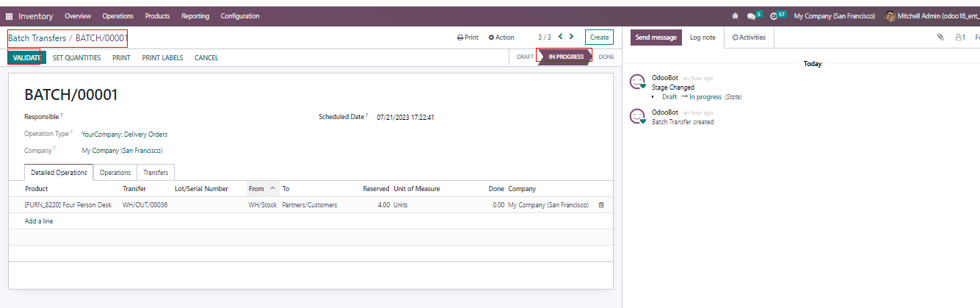
Task: Click the debug bug icon
Action: [x=736, y=16]
